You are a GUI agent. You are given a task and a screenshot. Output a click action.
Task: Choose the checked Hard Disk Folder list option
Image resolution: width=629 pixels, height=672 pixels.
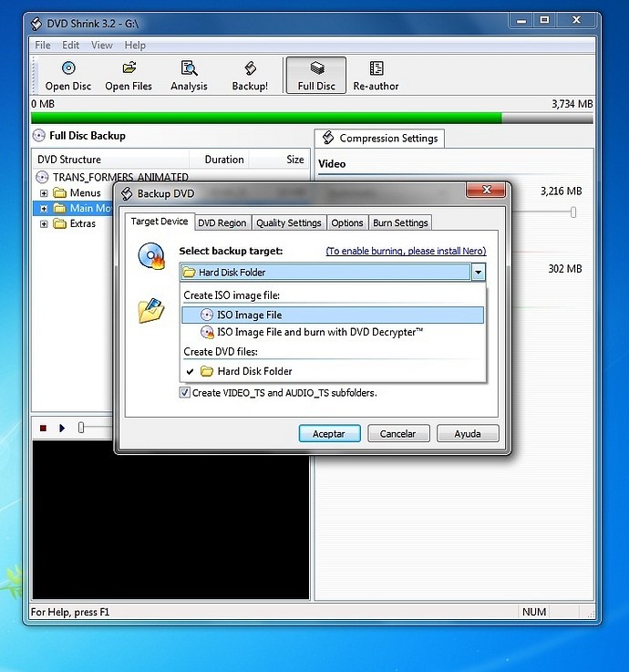coord(333,371)
